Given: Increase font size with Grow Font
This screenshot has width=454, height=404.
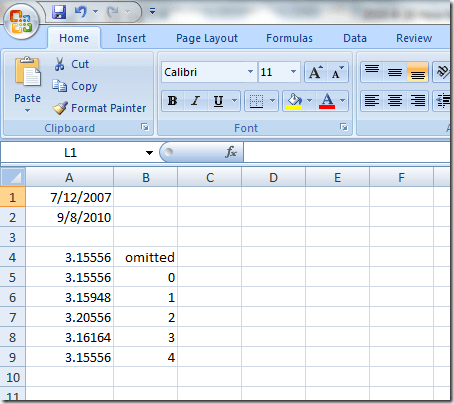Looking at the screenshot, I should pos(315,72).
